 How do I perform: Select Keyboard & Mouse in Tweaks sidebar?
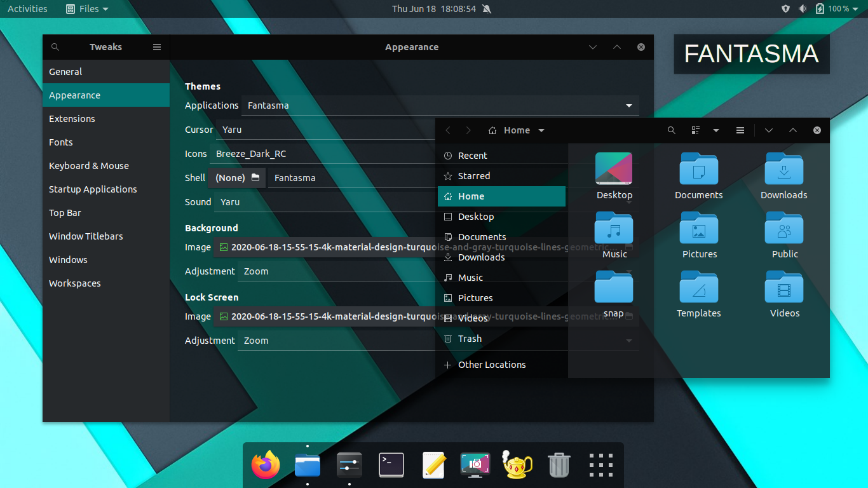coord(106,166)
